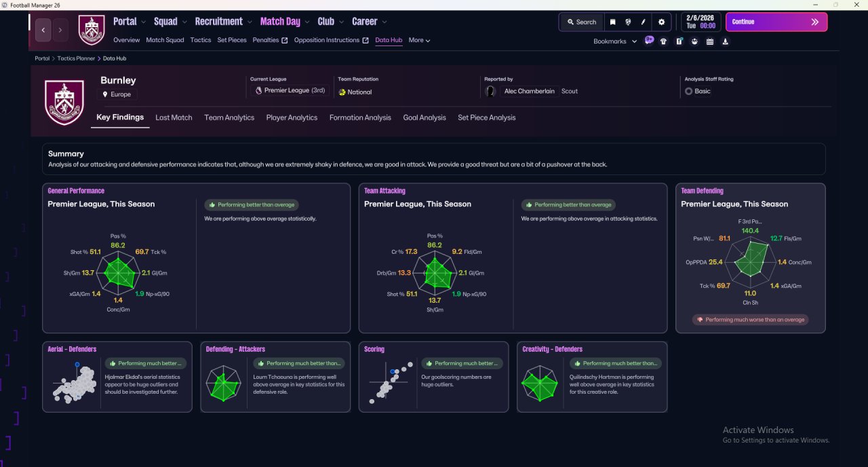Open the calendar bookmark icon

pos(710,41)
